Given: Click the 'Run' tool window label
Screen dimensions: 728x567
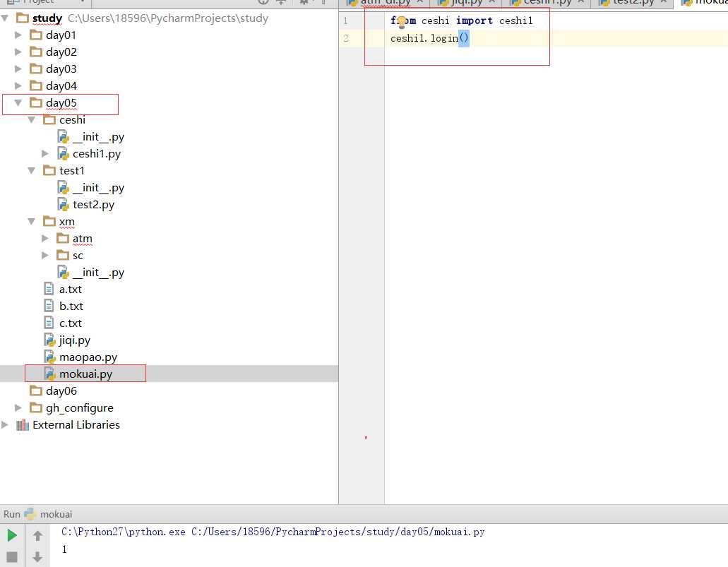Looking at the screenshot, I should click(x=11, y=514).
